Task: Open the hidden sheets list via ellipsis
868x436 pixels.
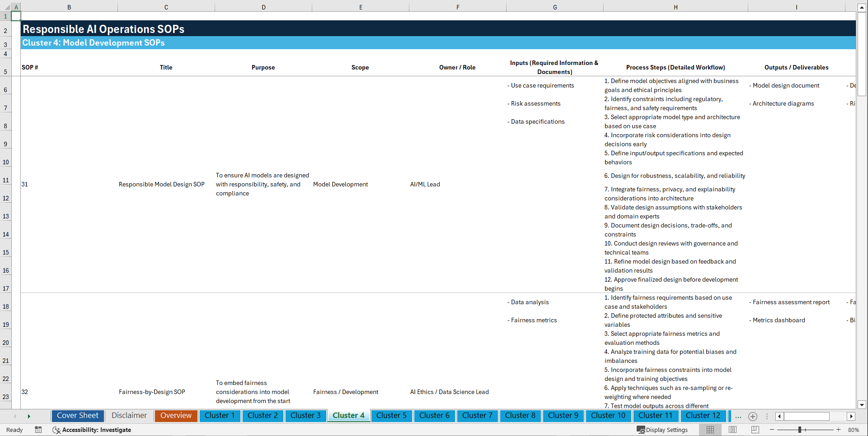Action: coord(738,416)
